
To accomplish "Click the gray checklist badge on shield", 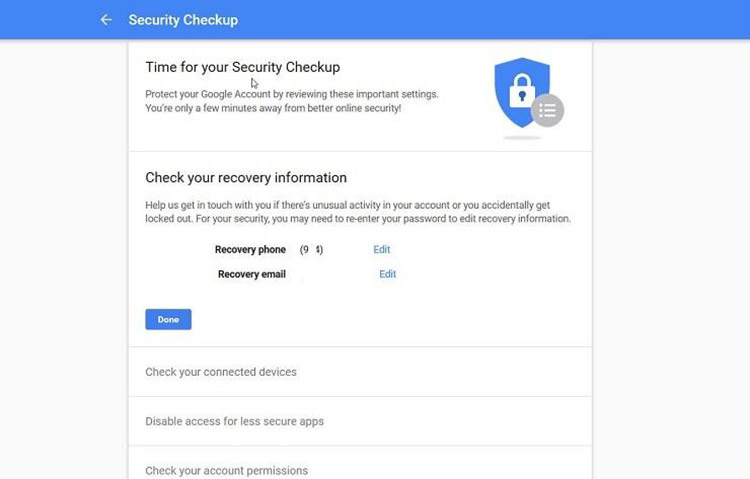I will coord(547,110).
